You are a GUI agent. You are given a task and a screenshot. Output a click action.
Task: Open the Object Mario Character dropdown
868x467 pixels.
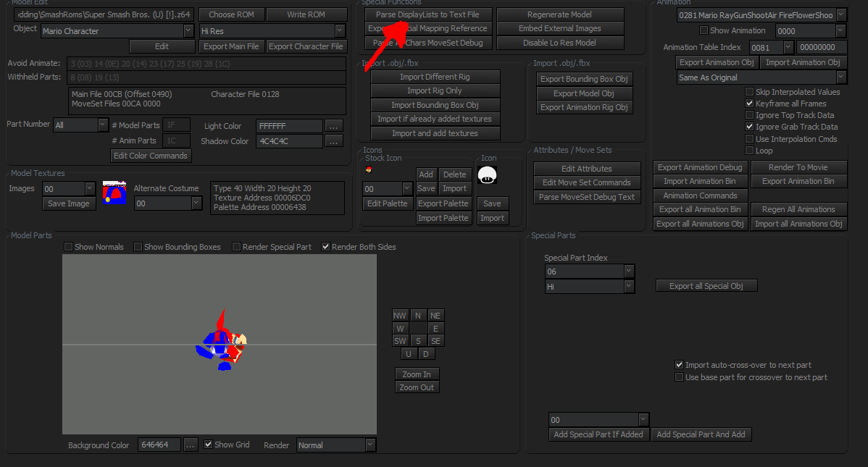[x=188, y=31]
